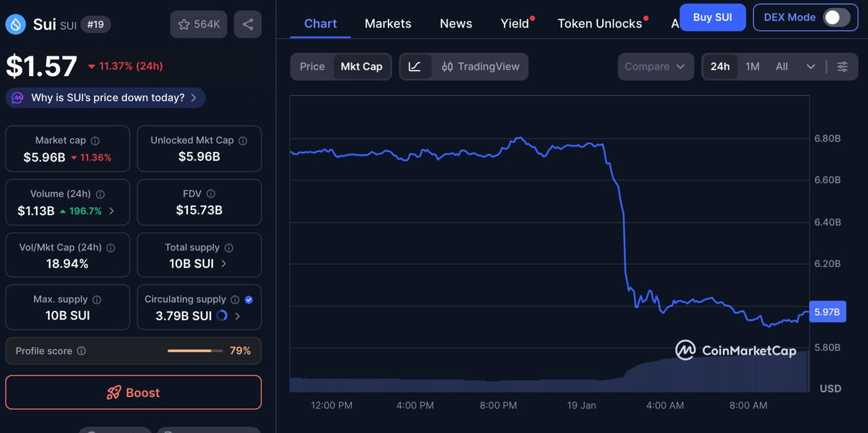Expand the timeframe options chevron
This screenshot has width=868, height=433.
point(811,67)
